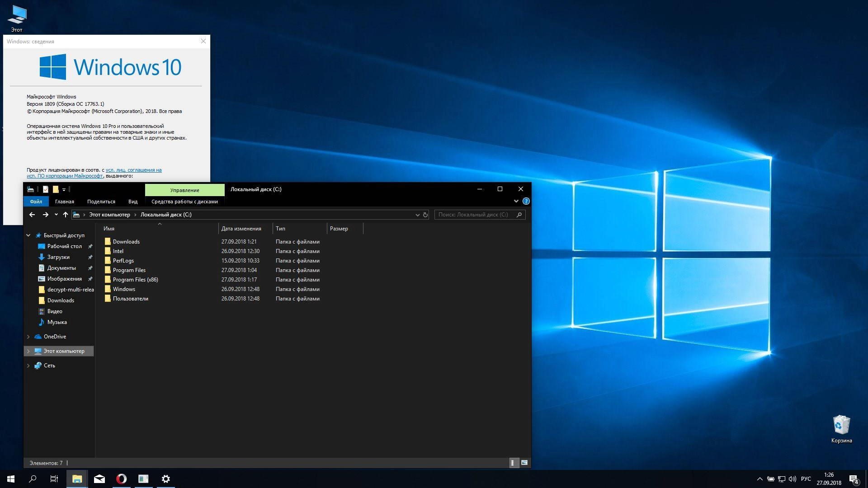Sort by the Тип column header
The width and height of the screenshot is (868, 488).
click(x=300, y=229)
